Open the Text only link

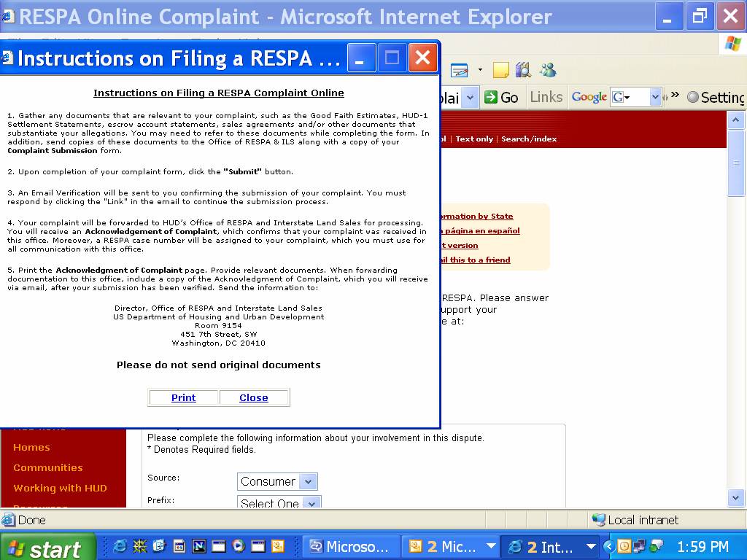(x=474, y=139)
